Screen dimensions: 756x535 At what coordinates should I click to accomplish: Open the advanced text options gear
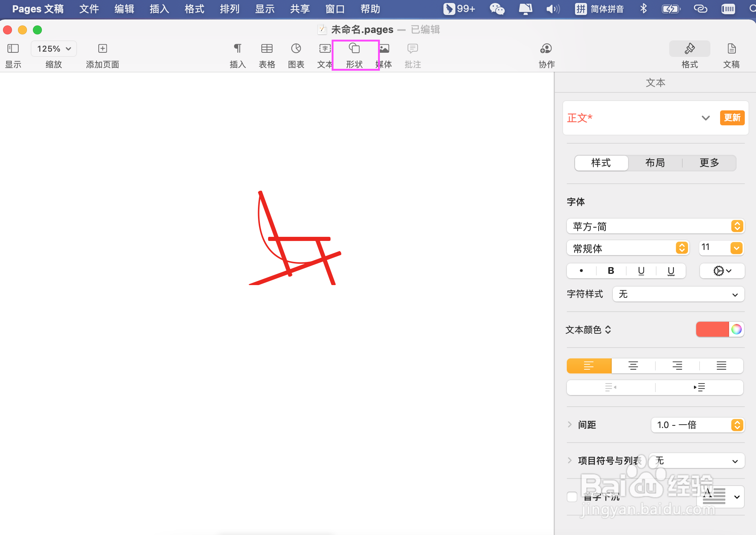(722, 271)
